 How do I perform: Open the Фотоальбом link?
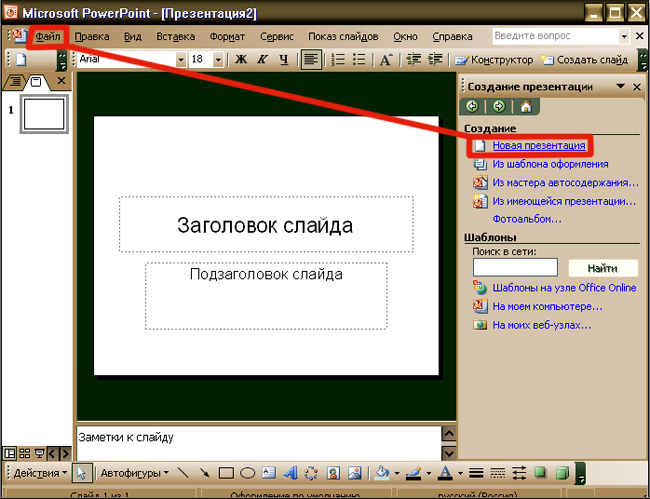[527, 219]
